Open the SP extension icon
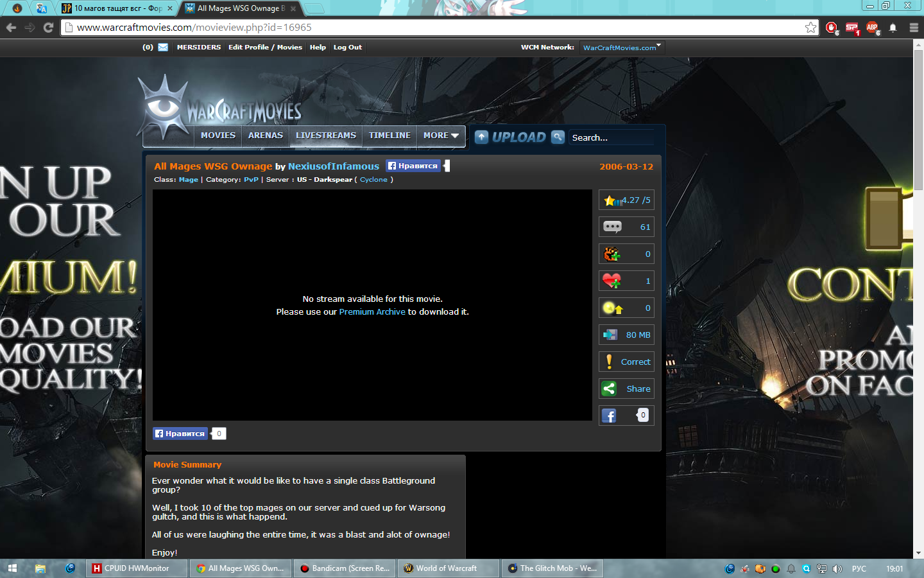The height and width of the screenshot is (578, 924). (x=852, y=28)
